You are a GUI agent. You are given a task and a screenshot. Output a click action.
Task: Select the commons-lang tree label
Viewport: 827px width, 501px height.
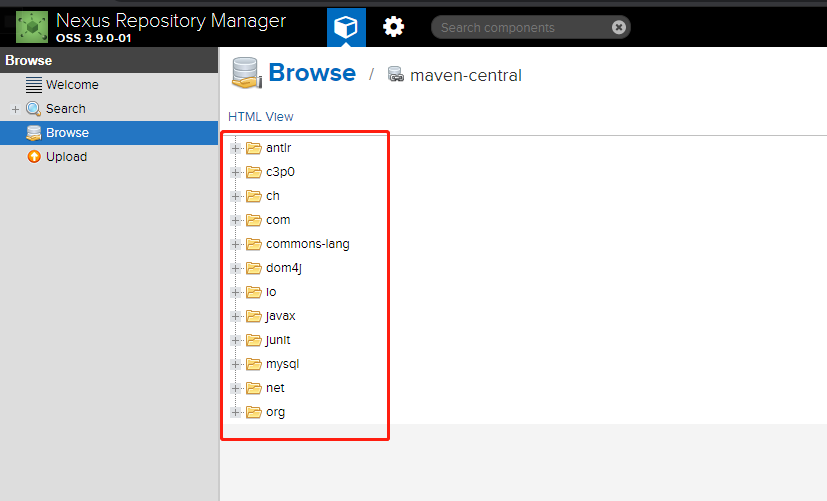click(x=307, y=244)
